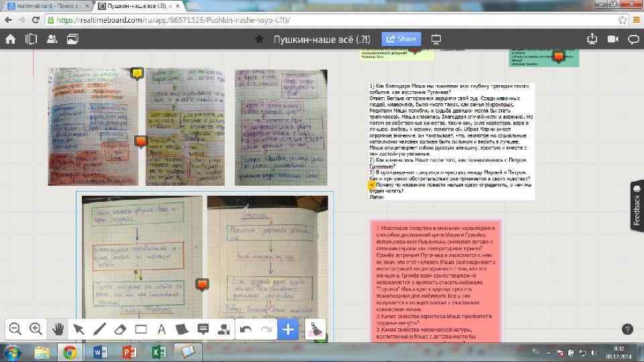Select the yellow-highlighted notebook photo
The height and width of the screenshot is (362, 644).
pos(185,127)
